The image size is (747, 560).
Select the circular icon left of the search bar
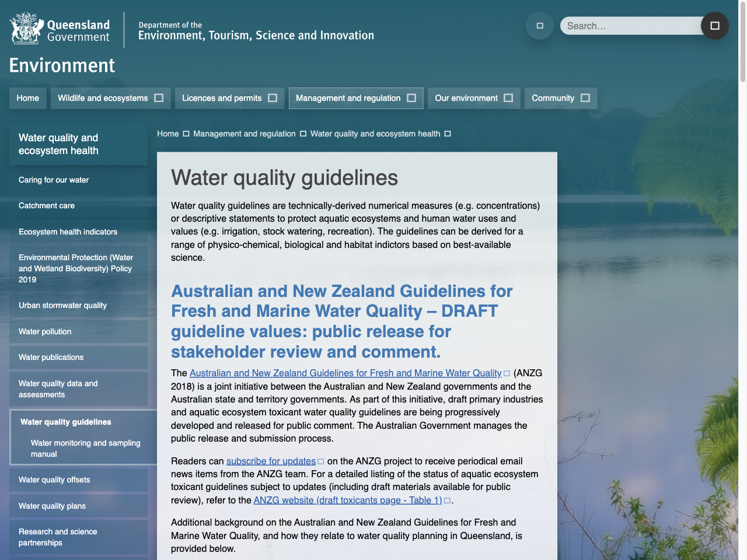coord(539,26)
